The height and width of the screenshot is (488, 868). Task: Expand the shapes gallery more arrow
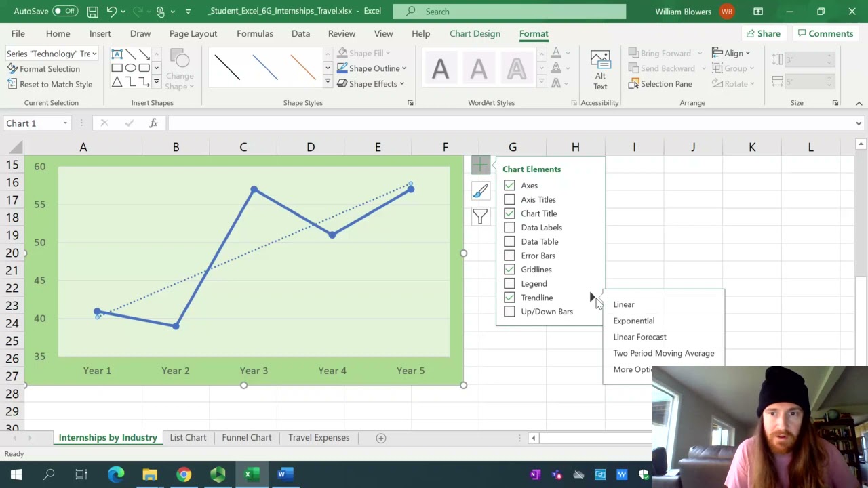156,81
